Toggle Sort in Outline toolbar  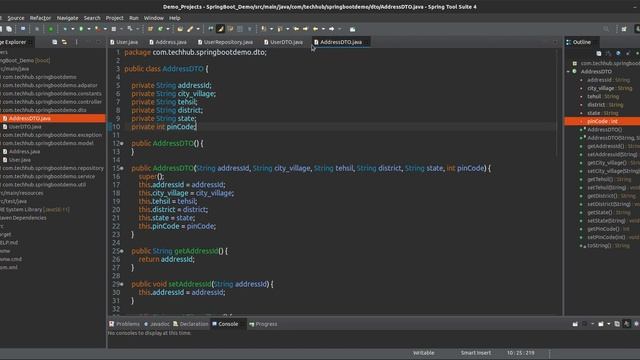click(x=609, y=53)
